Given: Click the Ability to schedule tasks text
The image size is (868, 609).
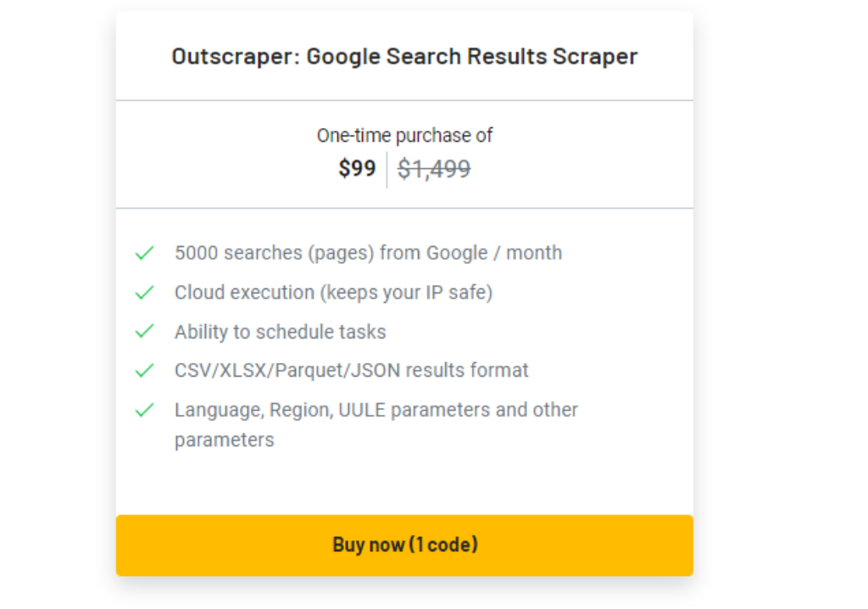Looking at the screenshot, I should (x=280, y=332).
